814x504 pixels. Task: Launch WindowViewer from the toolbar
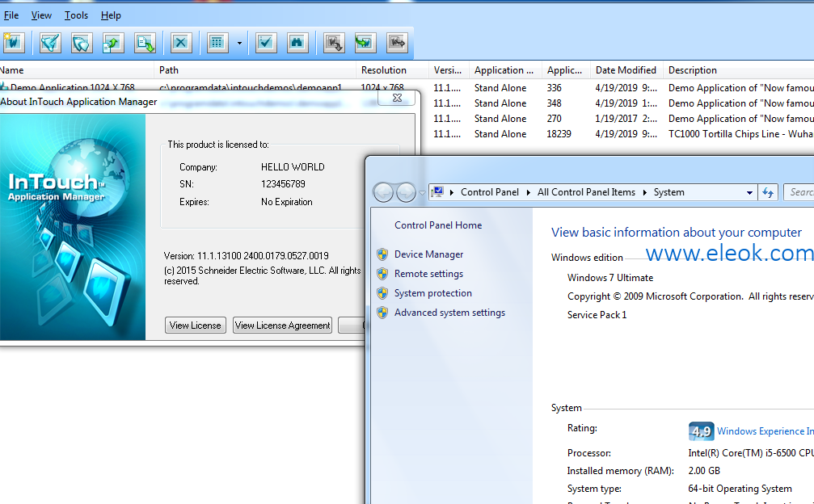(82, 43)
